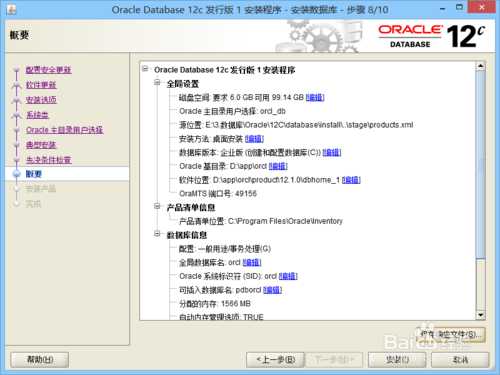The width and height of the screenshot is (500, 375).
Task: Click the 帮助(H) button
Action: [x=40, y=360]
